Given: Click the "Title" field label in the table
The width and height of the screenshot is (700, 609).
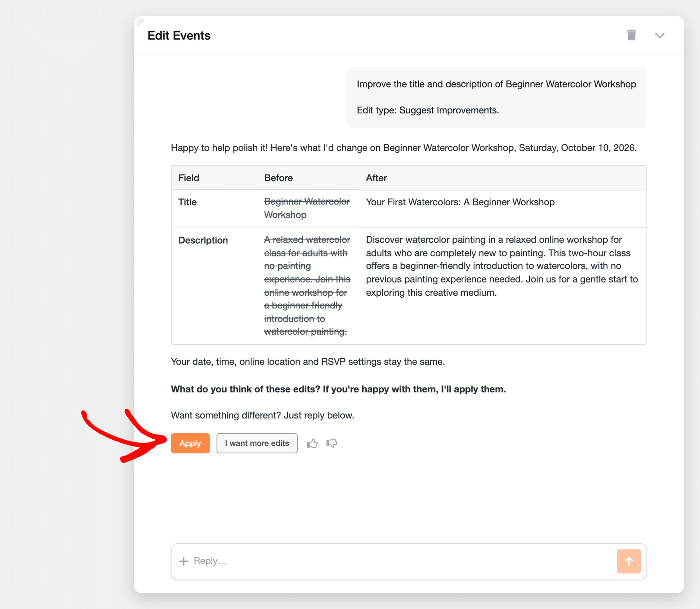Looking at the screenshot, I should pyautogui.click(x=187, y=202).
